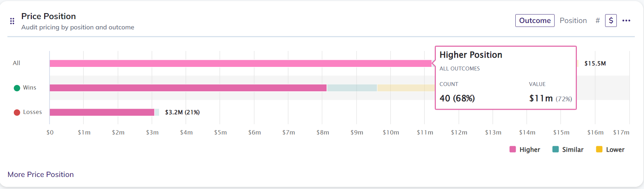This screenshot has width=644, height=189.
Task: Toggle the Higher legend pink swatch
Action: [513, 149]
